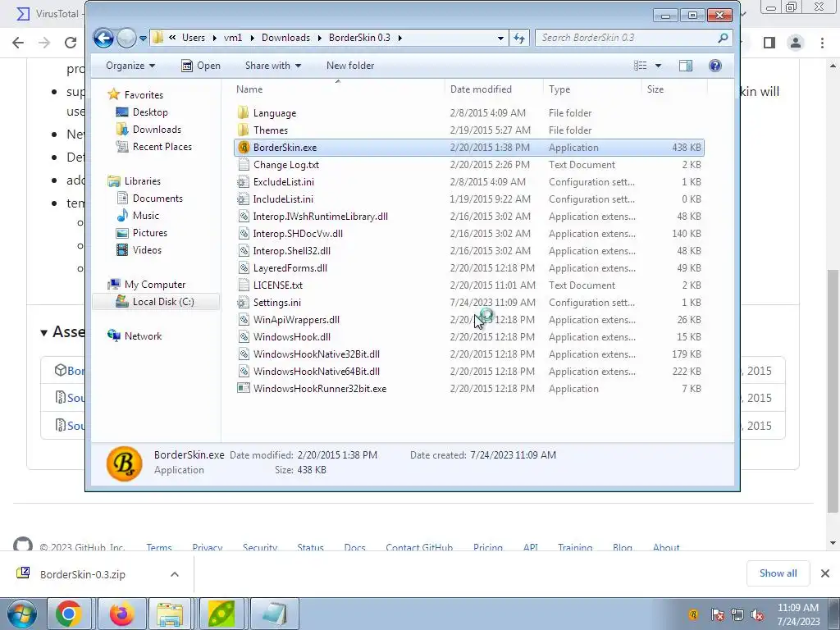This screenshot has width=840, height=630.
Task: Select LICENSE.txt file
Action: coord(277,285)
